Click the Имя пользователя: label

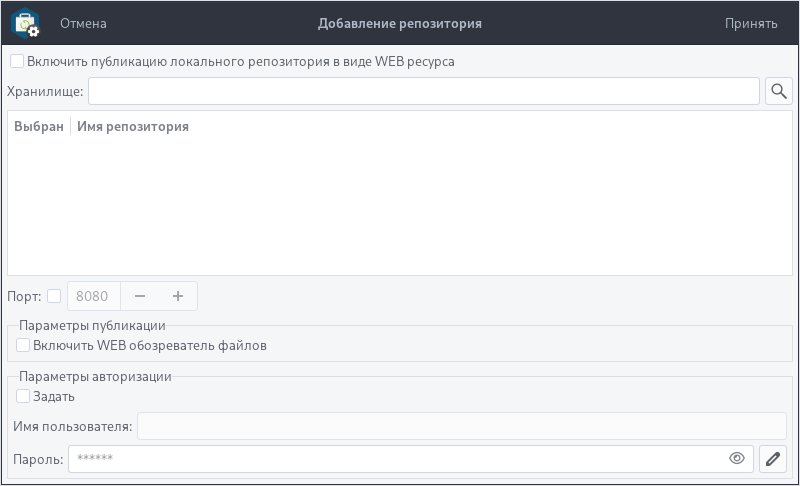[73, 426]
